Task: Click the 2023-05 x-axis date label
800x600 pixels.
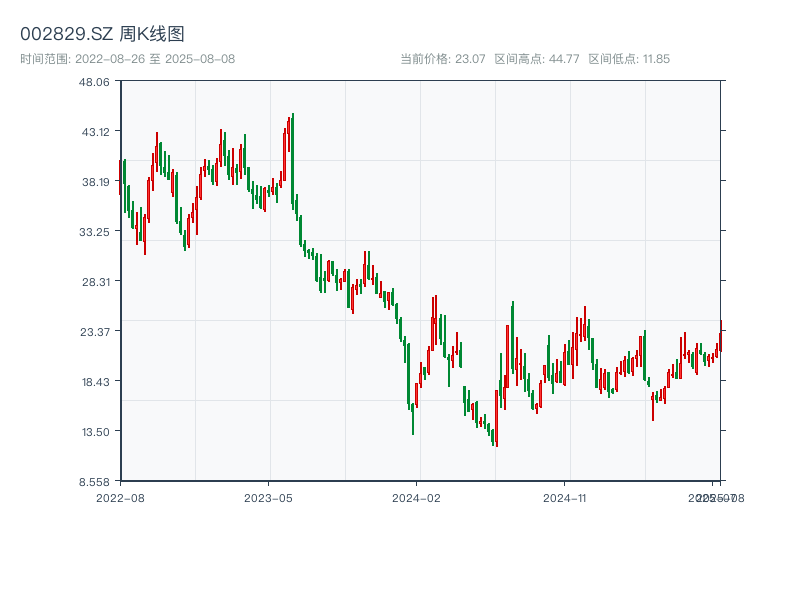Action: pos(268,497)
